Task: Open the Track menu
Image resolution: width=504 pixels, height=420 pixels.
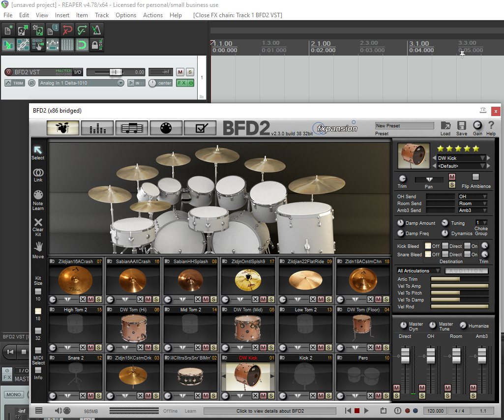Action: [x=102, y=15]
